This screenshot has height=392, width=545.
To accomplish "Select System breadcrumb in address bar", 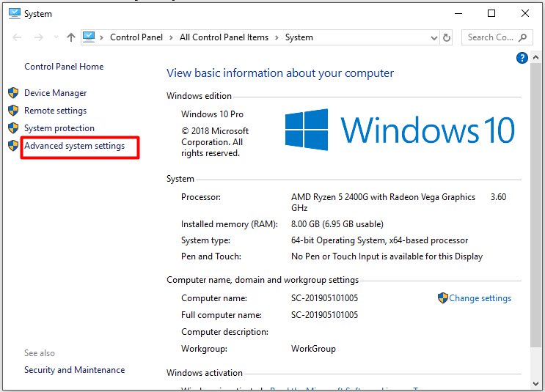I will pos(299,37).
